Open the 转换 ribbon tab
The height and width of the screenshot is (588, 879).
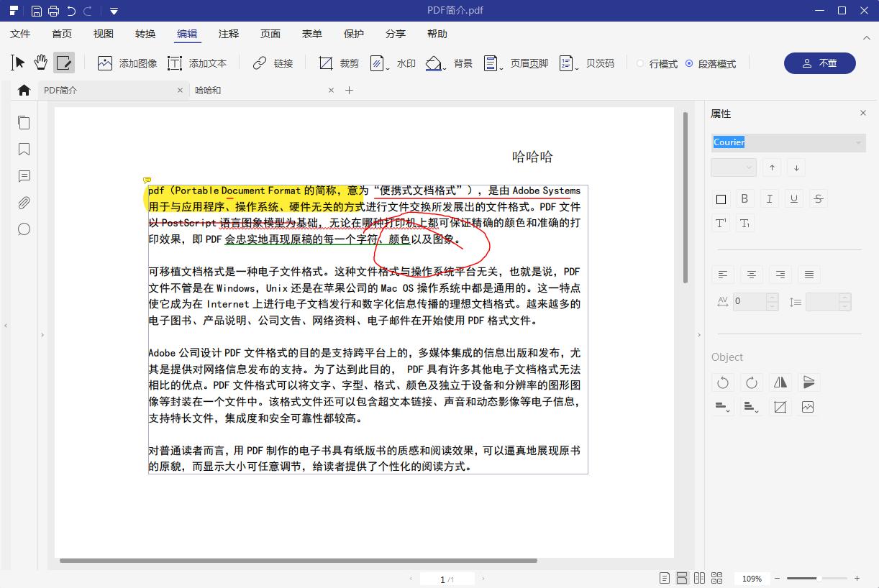pos(145,33)
